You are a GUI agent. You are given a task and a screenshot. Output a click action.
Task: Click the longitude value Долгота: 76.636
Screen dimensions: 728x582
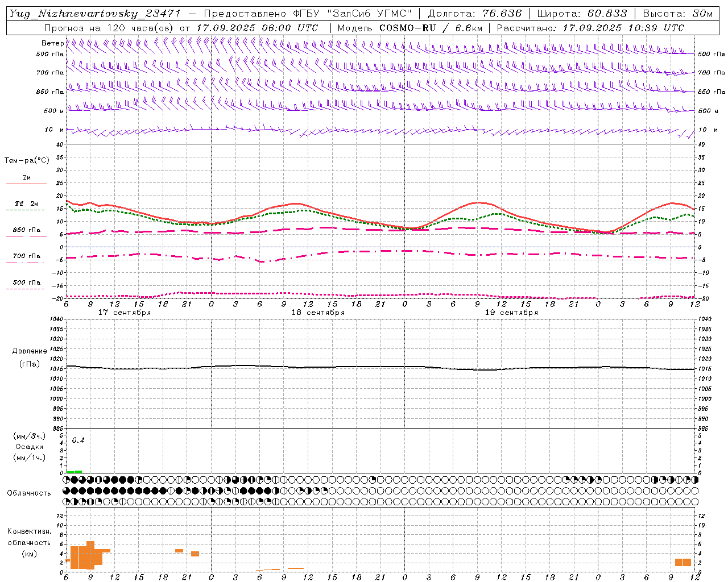pyautogui.click(x=475, y=14)
